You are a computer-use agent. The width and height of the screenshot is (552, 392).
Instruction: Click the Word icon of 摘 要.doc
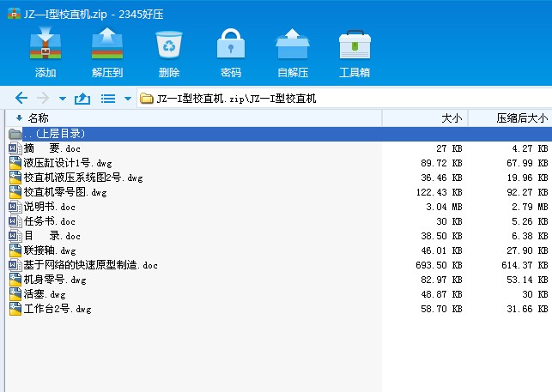pos(15,148)
